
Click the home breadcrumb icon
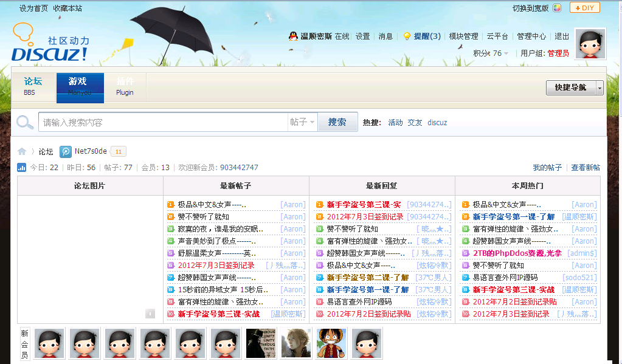[22, 151]
